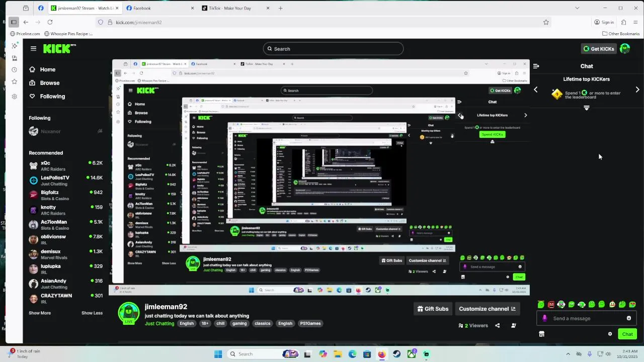Open Microsoft Edge from taskbar
The height and width of the screenshot is (362, 644).
(x=352, y=354)
